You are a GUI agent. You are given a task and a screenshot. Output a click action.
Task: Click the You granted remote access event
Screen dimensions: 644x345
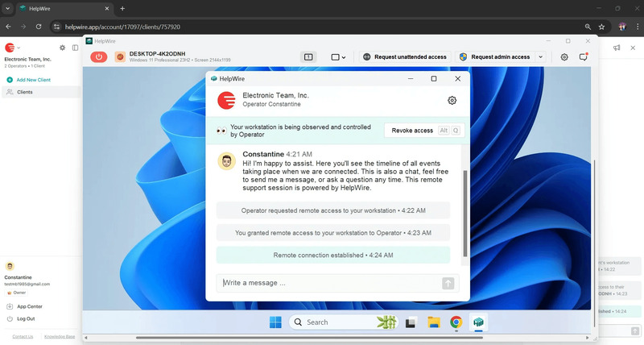(333, 233)
